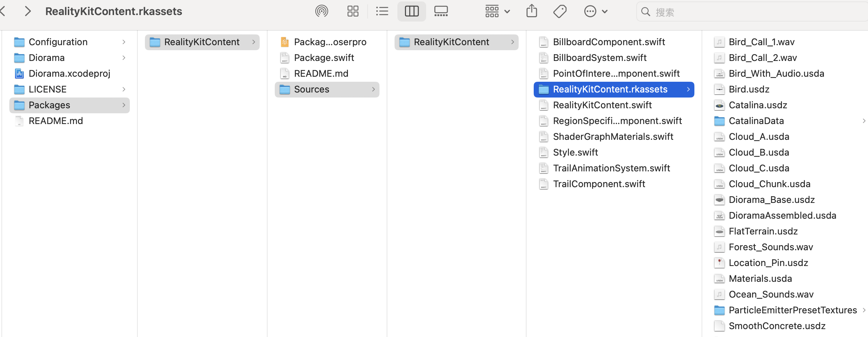Select the Location_Pin.usdz file

[768, 263]
